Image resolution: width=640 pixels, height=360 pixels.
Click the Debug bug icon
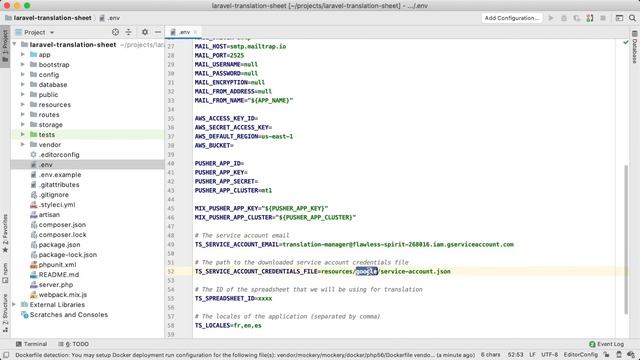point(564,18)
